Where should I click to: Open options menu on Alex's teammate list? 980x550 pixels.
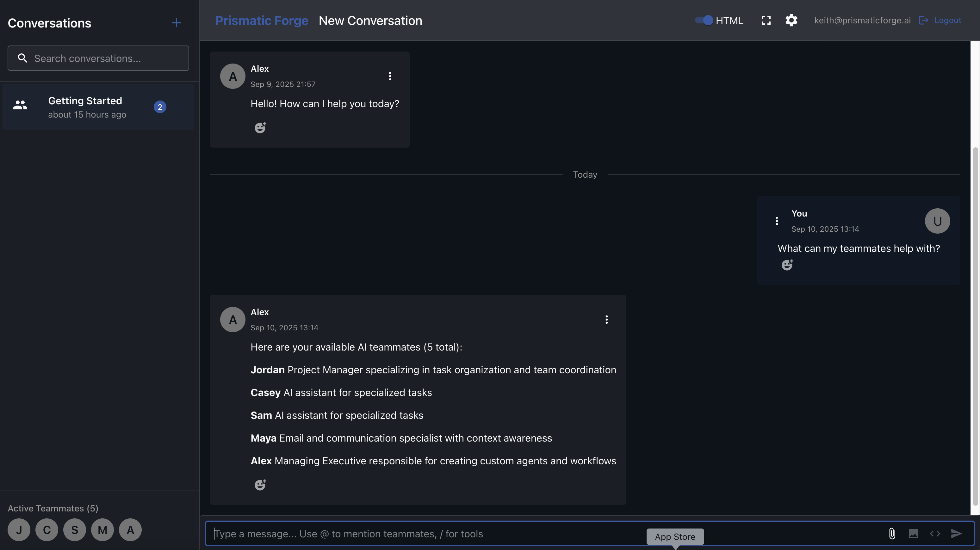coord(606,319)
